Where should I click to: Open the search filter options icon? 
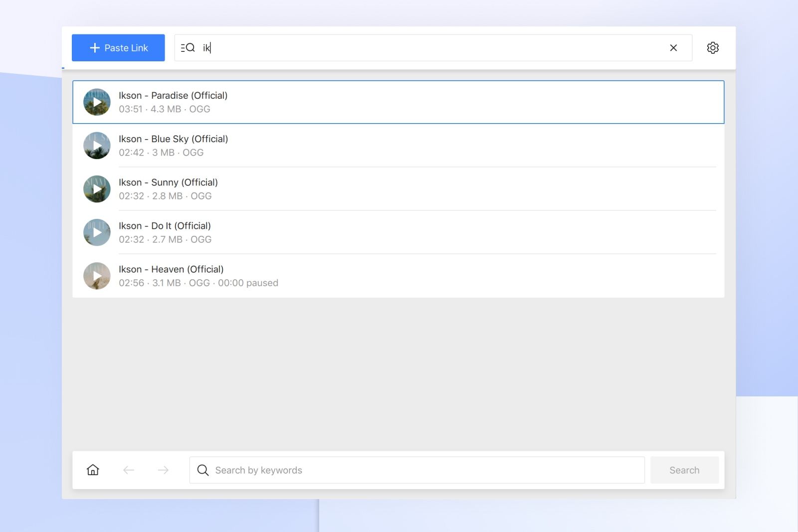click(188, 47)
